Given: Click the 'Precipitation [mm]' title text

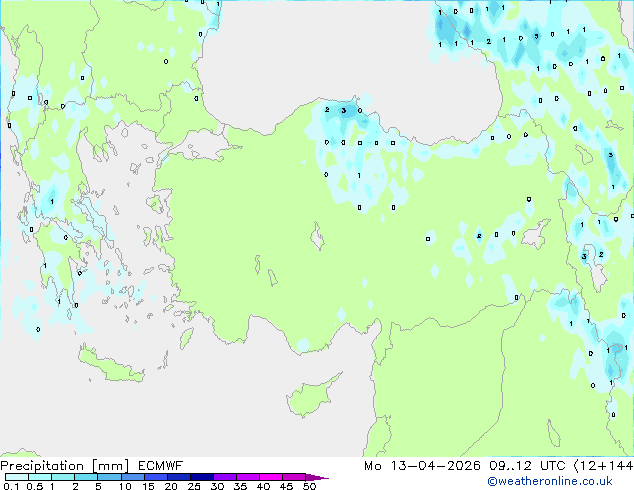Looking at the screenshot, I should [x=65, y=466].
